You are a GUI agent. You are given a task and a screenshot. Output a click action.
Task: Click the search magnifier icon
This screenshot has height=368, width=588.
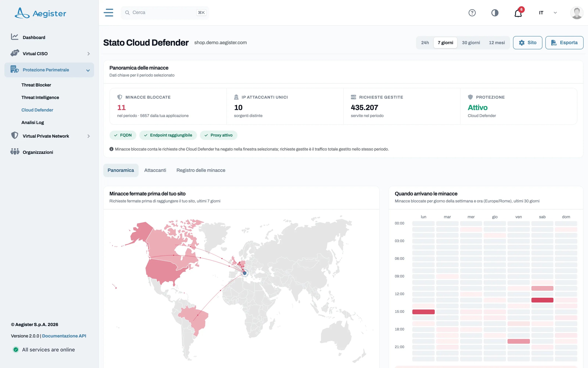127,12
